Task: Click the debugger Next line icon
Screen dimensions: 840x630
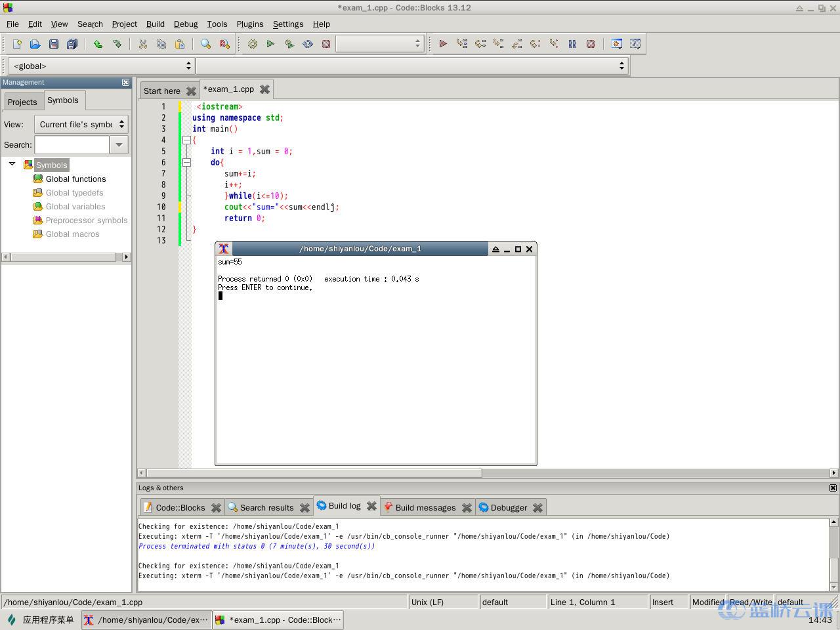Action: coord(480,44)
